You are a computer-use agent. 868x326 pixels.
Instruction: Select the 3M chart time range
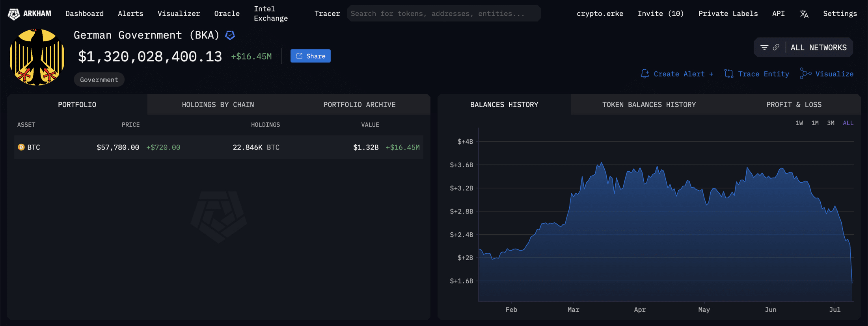coord(831,123)
